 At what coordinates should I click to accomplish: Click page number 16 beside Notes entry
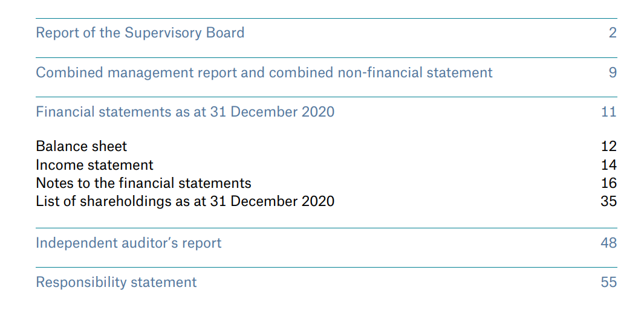pos(609,182)
